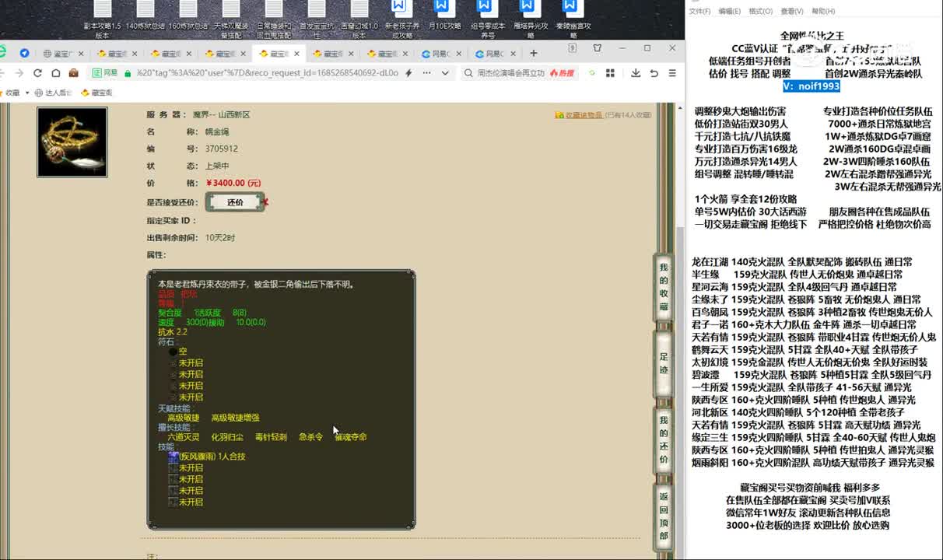Image resolution: width=943 pixels, height=560 pixels.
Task: Open desktop file 日常睡装和回血鬼搭配
Action: pyautogui.click(x=274, y=19)
